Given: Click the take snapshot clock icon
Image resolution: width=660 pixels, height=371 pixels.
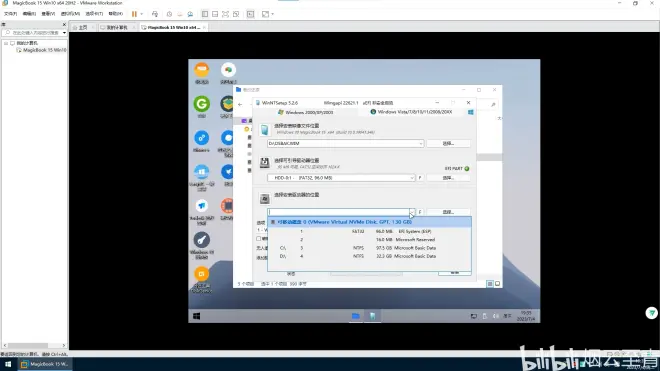Looking at the screenshot, I should pyautogui.click(x=169, y=14).
